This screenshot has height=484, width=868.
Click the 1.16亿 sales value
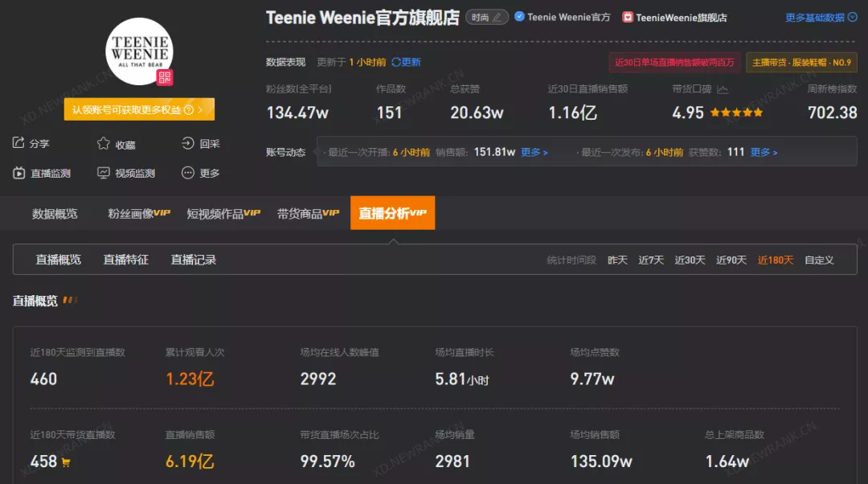pyautogui.click(x=572, y=113)
